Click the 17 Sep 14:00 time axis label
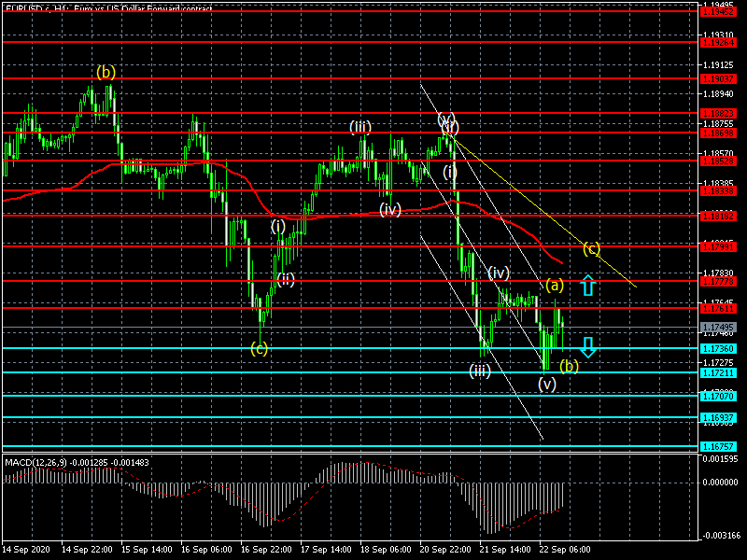Viewport: 747px width, 560px height. pyautogui.click(x=326, y=549)
